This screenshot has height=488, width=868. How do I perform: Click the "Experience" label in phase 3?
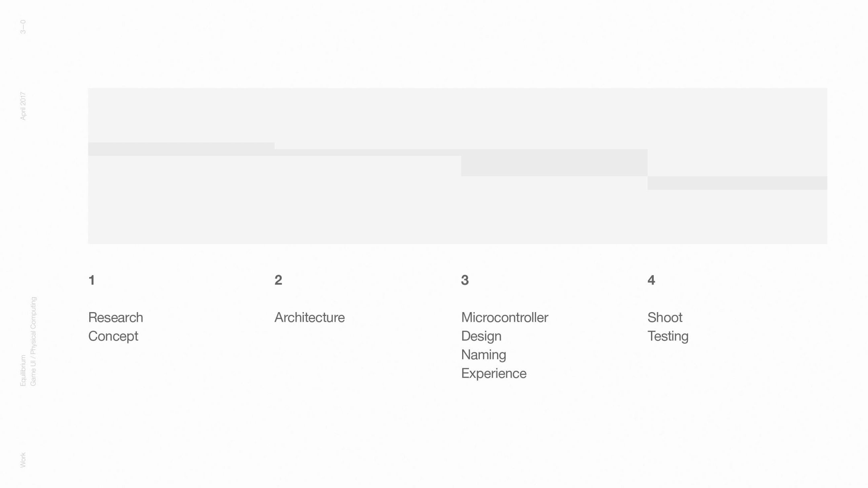tap(493, 374)
